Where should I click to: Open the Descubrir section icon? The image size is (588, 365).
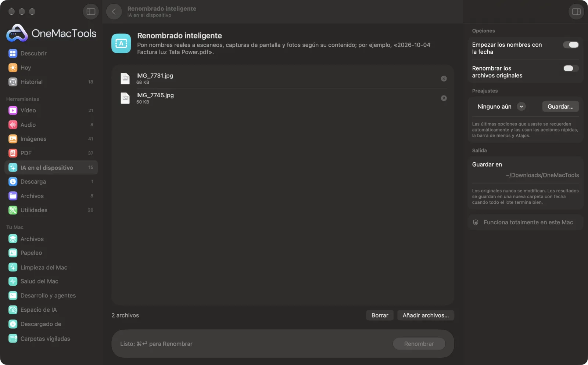point(13,54)
